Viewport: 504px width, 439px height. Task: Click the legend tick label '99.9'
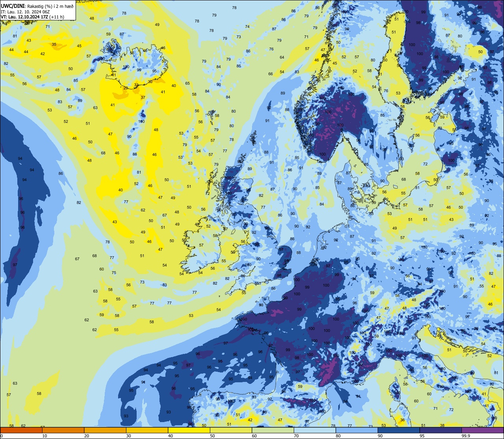pos(466,436)
